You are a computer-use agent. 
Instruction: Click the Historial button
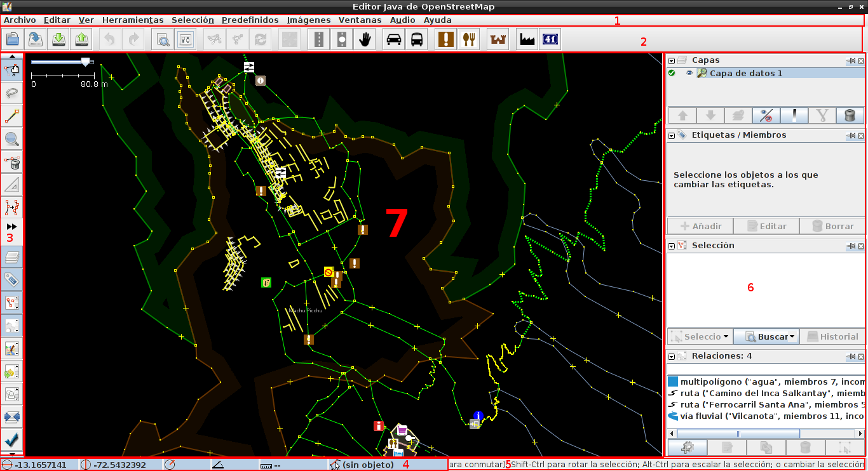832,336
